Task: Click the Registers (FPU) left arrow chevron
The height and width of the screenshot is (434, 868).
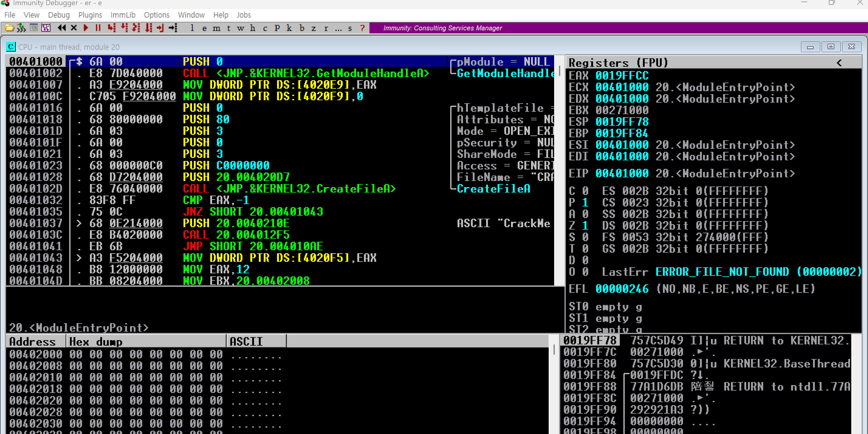Action: click(839, 63)
